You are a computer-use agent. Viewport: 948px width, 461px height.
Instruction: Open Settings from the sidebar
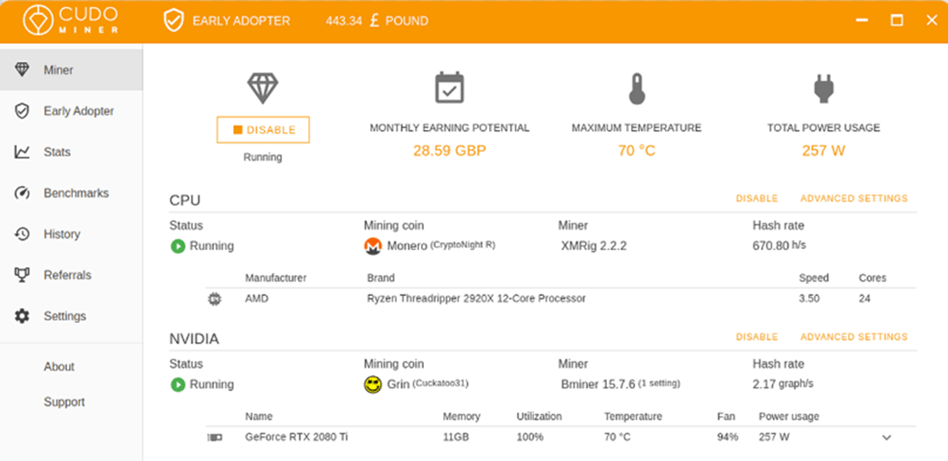coord(71,316)
